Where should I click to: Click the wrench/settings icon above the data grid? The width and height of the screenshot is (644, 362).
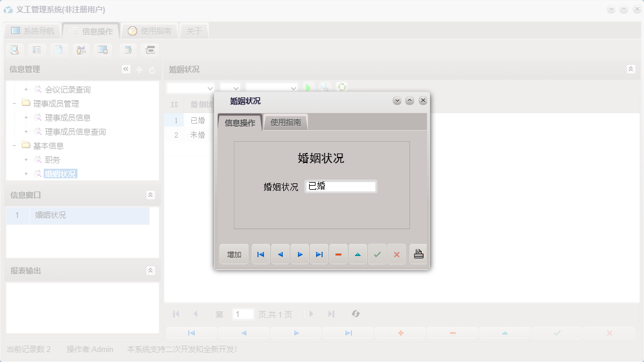point(324,88)
